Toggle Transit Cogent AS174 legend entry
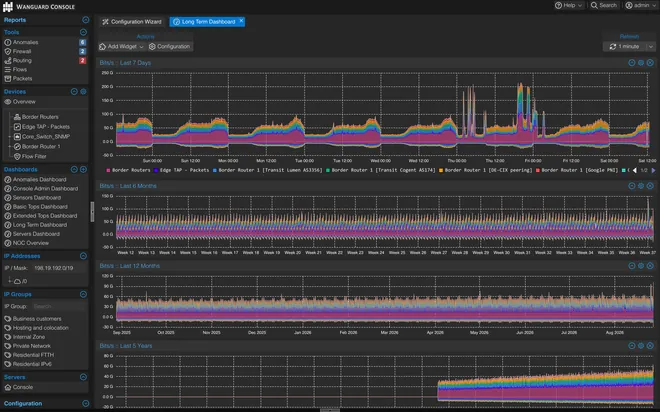Image resolution: width=660 pixels, height=412 pixels. click(381, 170)
